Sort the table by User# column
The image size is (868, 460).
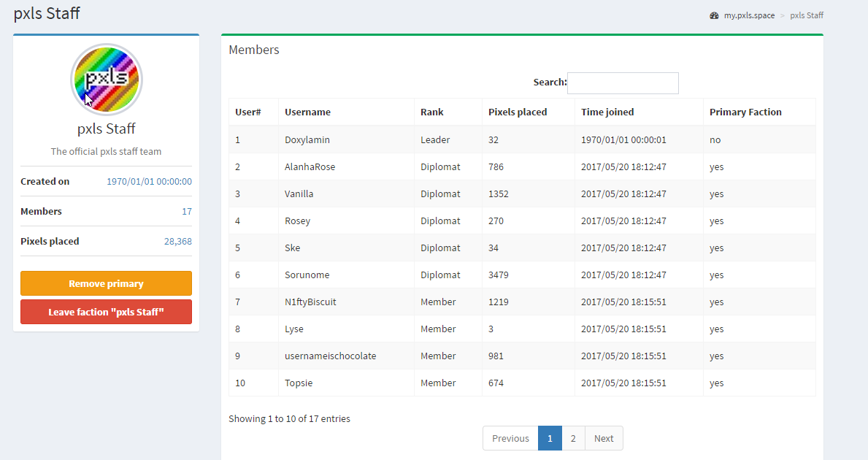coord(248,112)
